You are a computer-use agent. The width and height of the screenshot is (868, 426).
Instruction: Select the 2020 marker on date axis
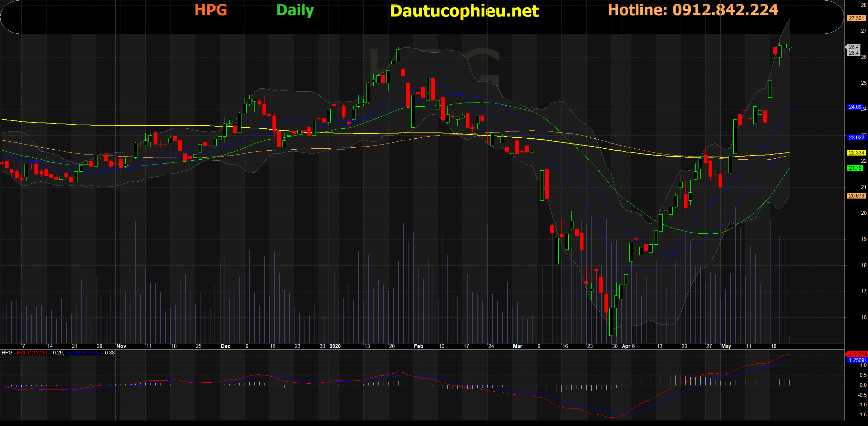click(x=335, y=346)
